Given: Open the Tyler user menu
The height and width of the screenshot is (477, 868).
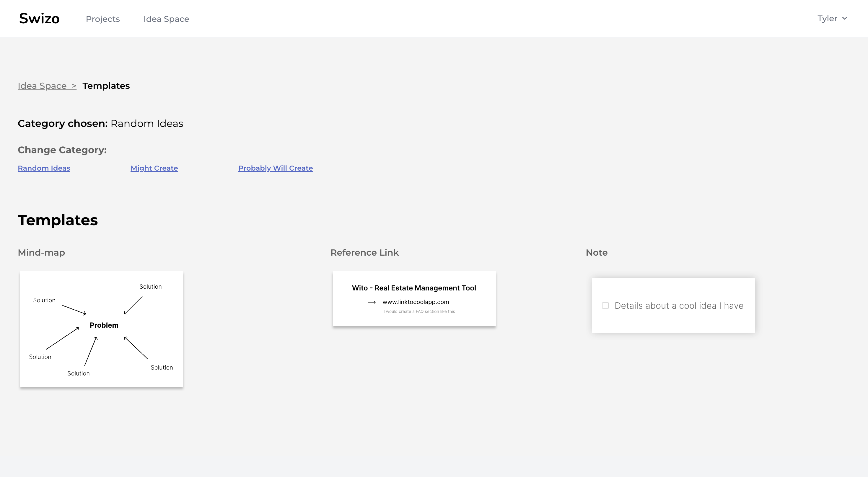Looking at the screenshot, I should coord(827,19).
